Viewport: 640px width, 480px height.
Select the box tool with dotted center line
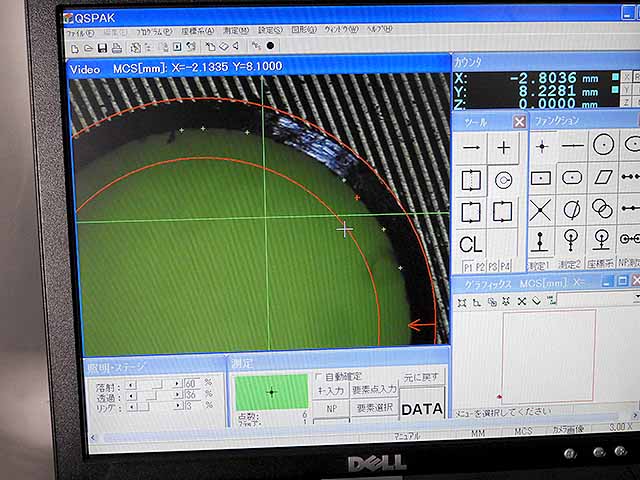(x=471, y=180)
